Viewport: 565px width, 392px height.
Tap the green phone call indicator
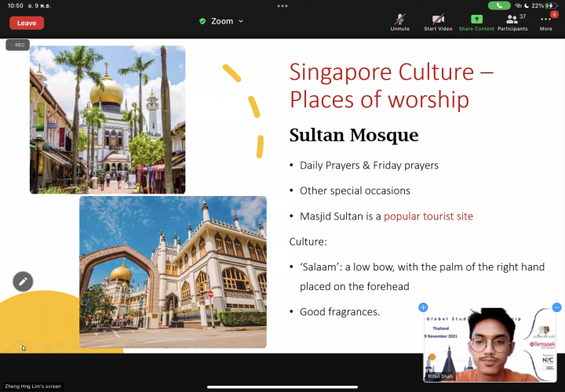499,5
